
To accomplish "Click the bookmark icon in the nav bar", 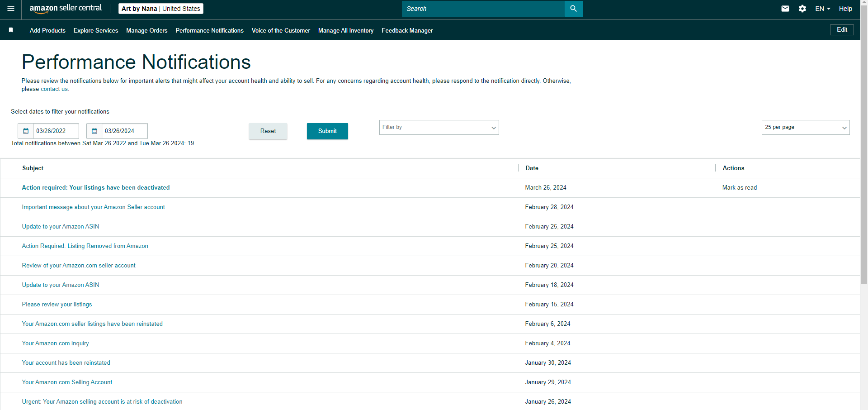I will pyautogui.click(x=11, y=30).
